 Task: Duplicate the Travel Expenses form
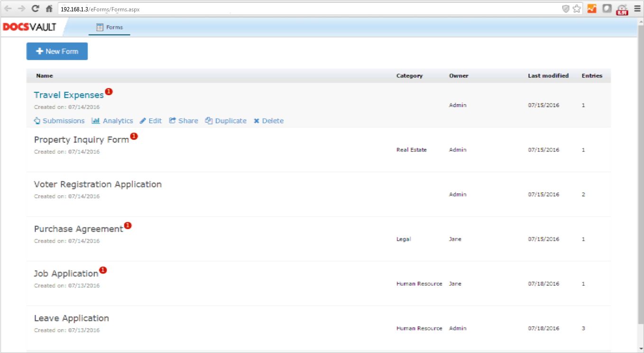[x=226, y=121]
